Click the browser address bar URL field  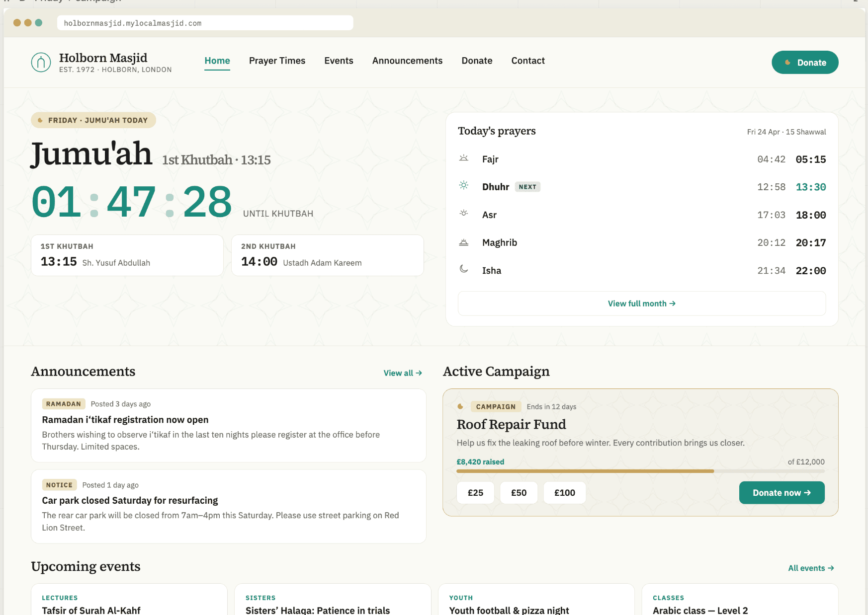pyautogui.click(x=205, y=23)
